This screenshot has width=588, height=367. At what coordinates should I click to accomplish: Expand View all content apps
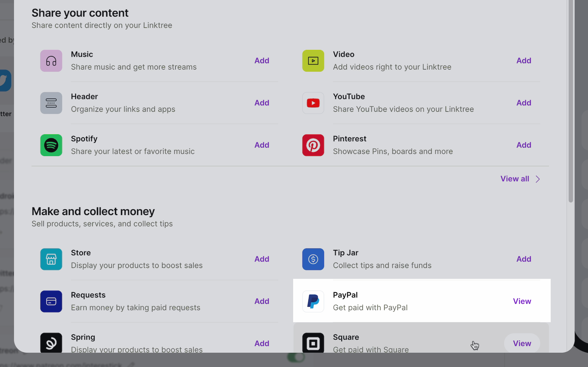click(515, 179)
